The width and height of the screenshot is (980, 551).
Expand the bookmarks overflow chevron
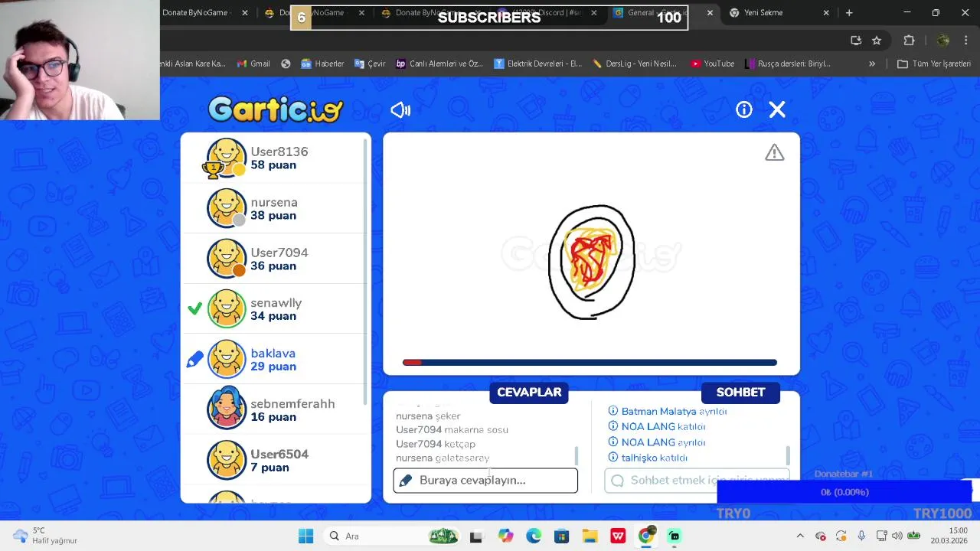[x=871, y=64]
